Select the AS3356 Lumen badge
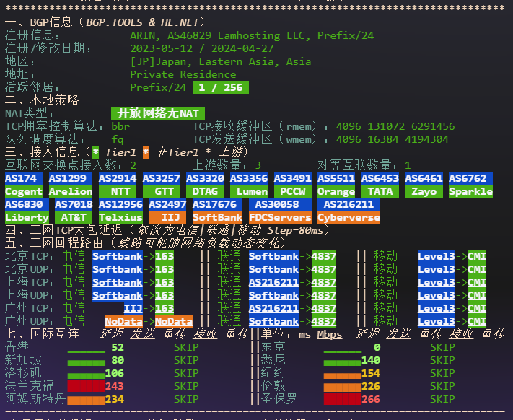Screen dimensions: 513x420 pyautogui.click(x=249, y=185)
